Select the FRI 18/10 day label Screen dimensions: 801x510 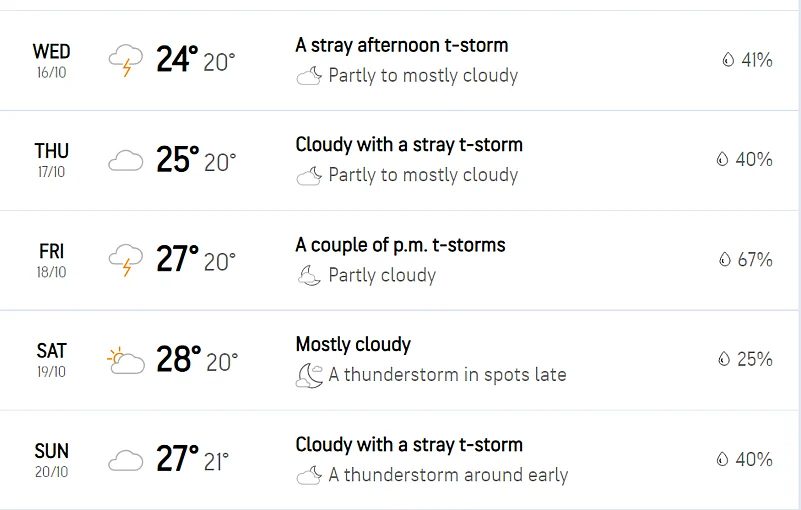tap(51, 260)
